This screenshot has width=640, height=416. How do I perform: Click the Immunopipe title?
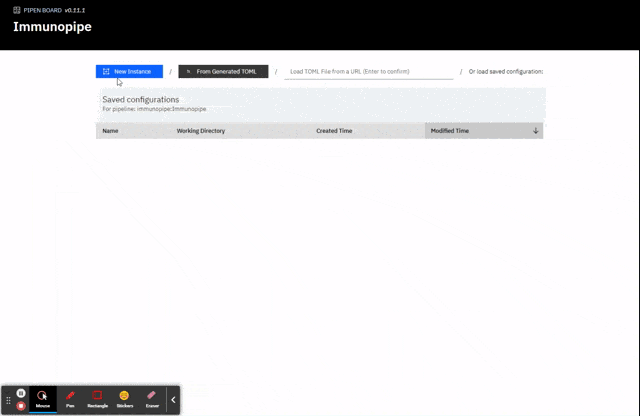(52, 27)
